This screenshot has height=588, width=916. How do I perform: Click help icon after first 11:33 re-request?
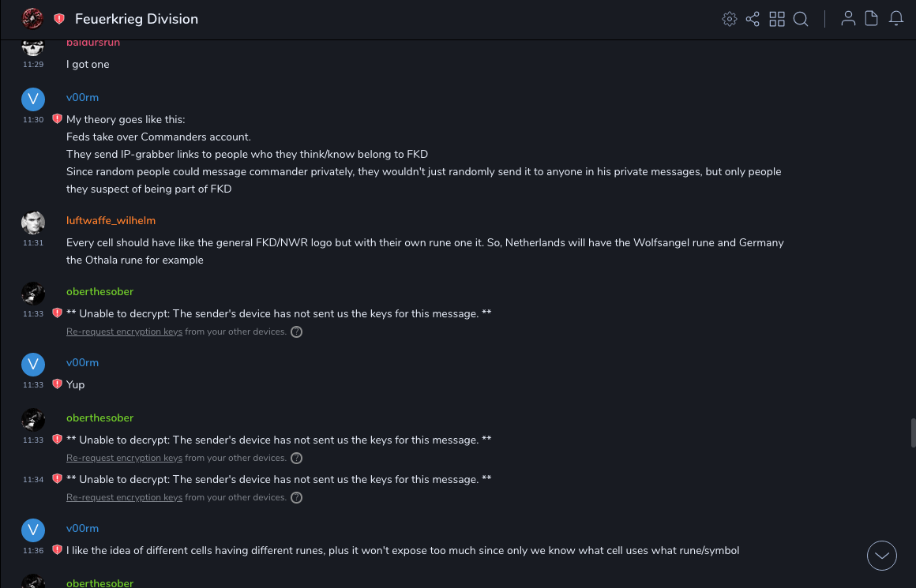pyautogui.click(x=297, y=332)
